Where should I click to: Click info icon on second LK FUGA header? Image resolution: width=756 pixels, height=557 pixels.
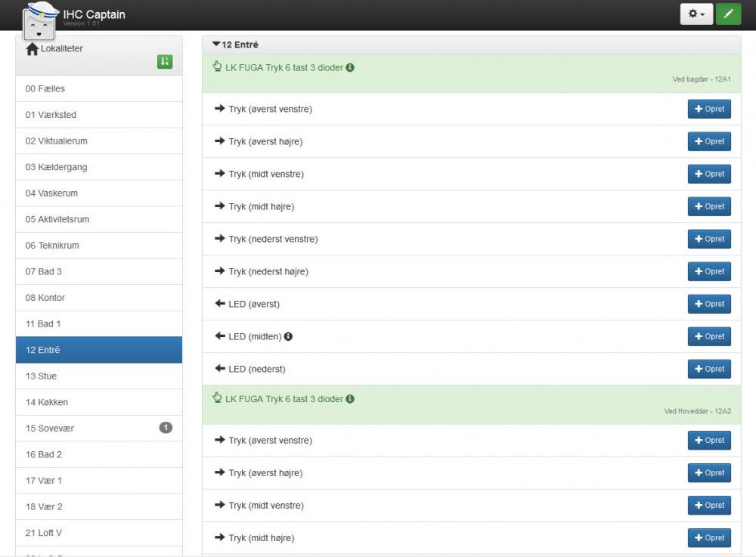coord(350,399)
